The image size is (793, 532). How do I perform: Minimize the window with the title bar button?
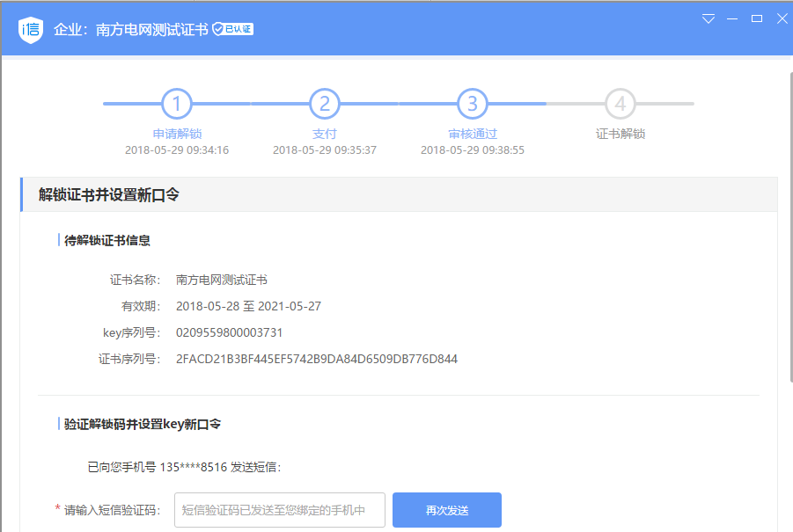point(732,18)
